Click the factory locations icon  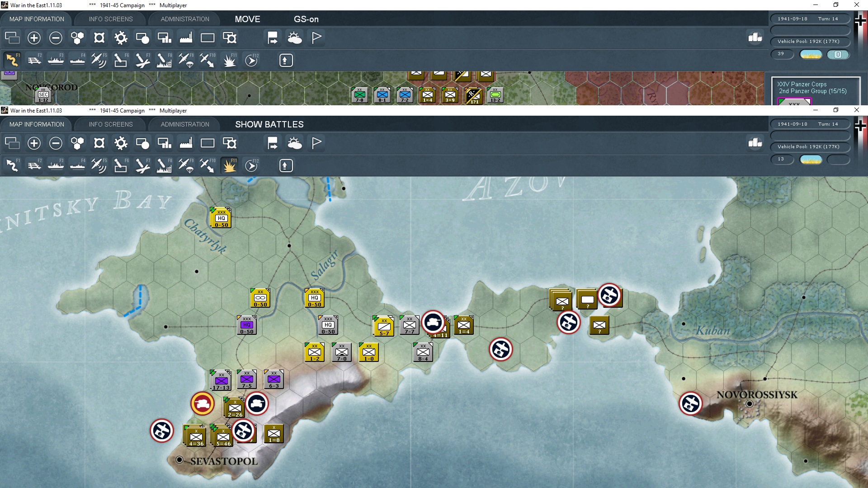pos(186,143)
